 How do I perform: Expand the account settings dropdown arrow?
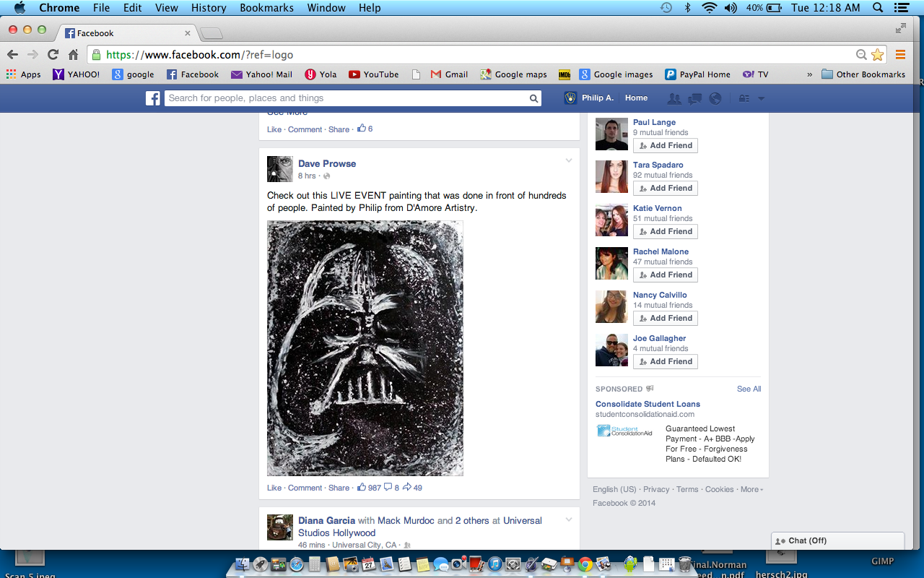[761, 98]
